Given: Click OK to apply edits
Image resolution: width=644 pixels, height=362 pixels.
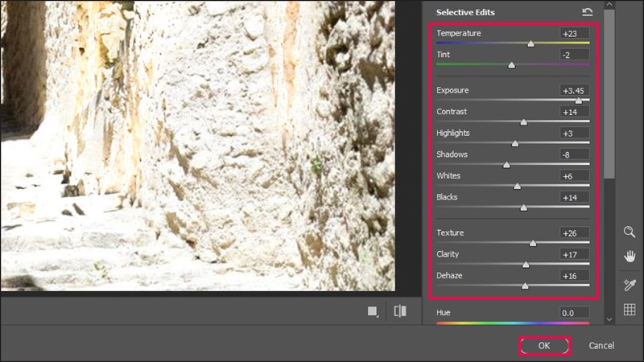Looking at the screenshot, I should point(544,345).
